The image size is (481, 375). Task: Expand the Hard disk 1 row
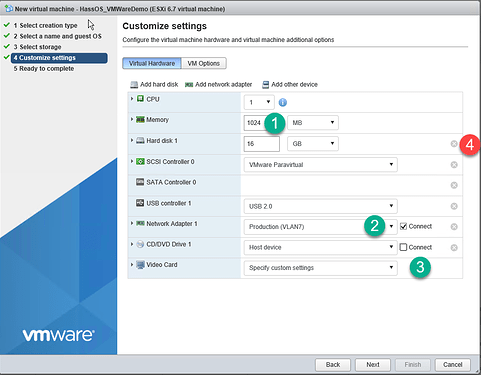click(x=132, y=140)
